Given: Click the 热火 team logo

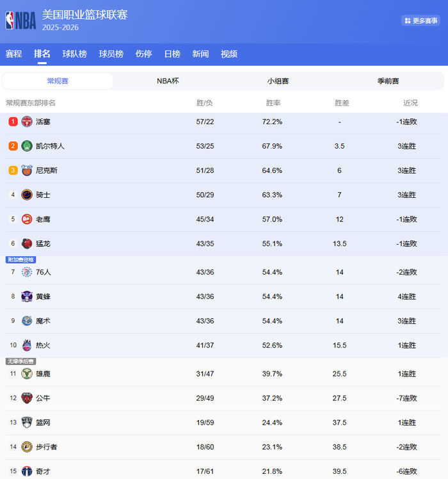Looking at the screenshot, I should pyautogui.click(x=27, y=345).
